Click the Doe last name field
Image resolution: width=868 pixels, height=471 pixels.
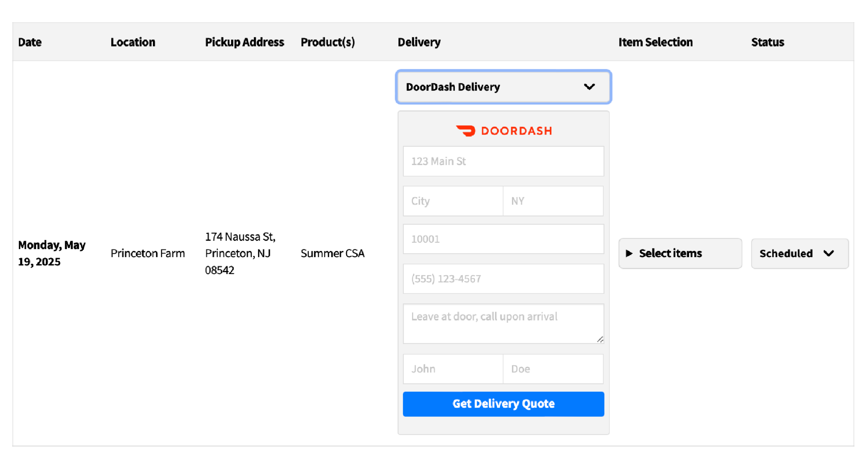(x=553, y=369)
